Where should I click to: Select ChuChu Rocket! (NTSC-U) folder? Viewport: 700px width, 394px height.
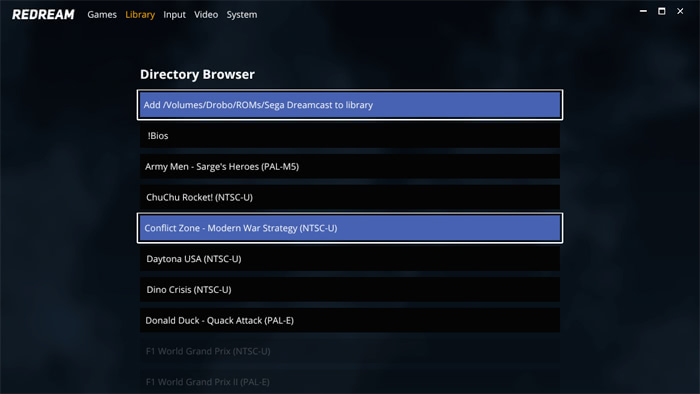pyautogui.click(x=350, y=197)
